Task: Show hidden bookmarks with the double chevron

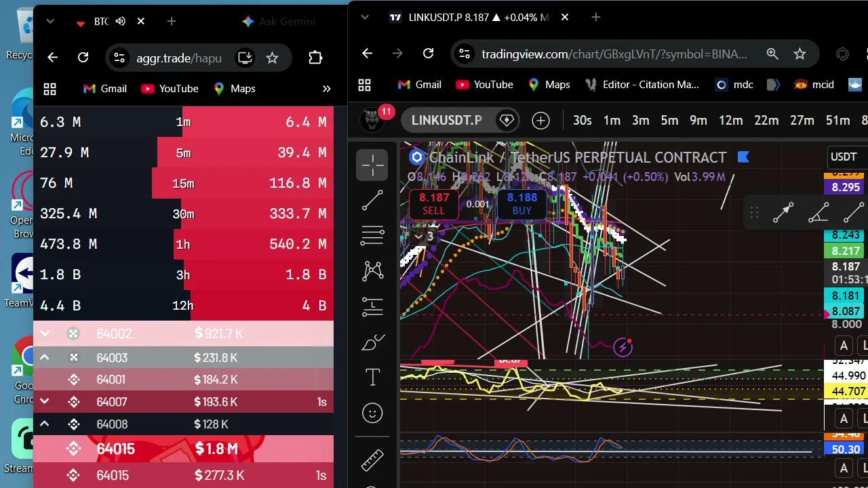Action: click(x=326, y=88)
